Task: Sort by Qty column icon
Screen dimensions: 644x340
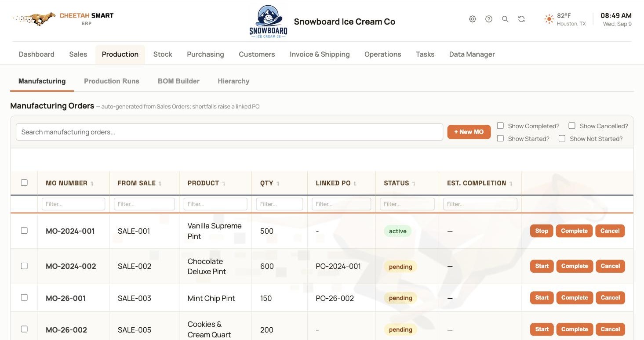Action: (x=278, y=184)
